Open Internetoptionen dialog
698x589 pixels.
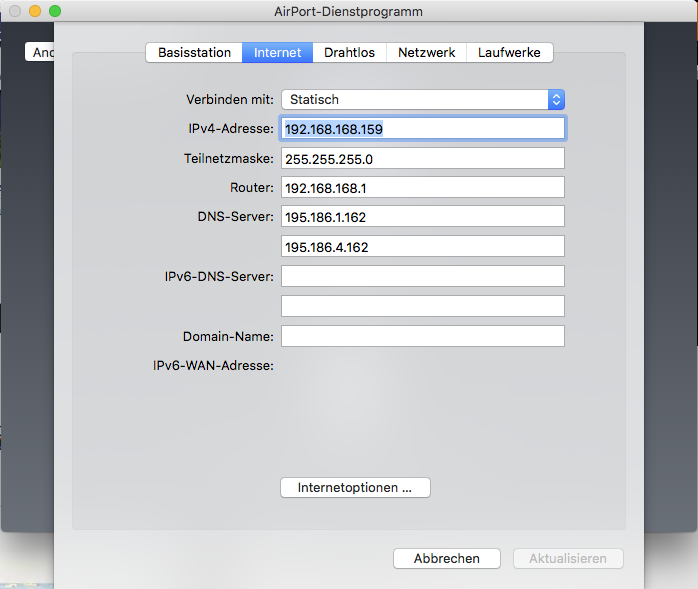[x=355, y=487]
